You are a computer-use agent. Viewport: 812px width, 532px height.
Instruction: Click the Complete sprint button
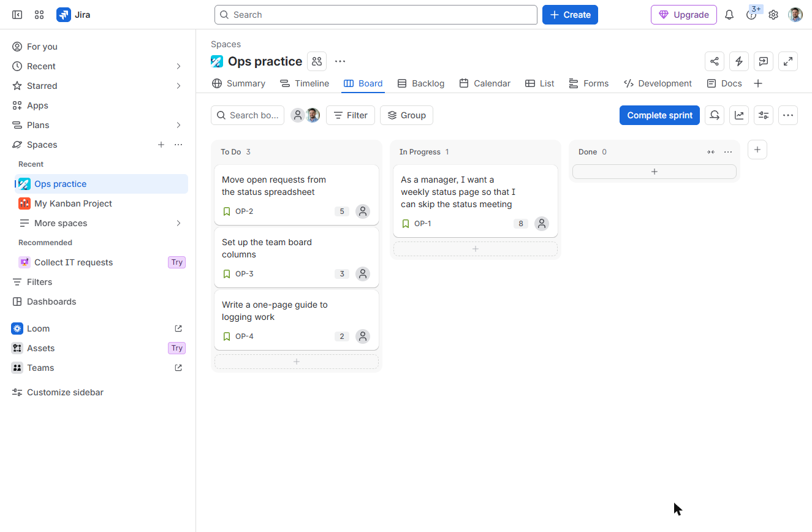click(x=659, y=115)
